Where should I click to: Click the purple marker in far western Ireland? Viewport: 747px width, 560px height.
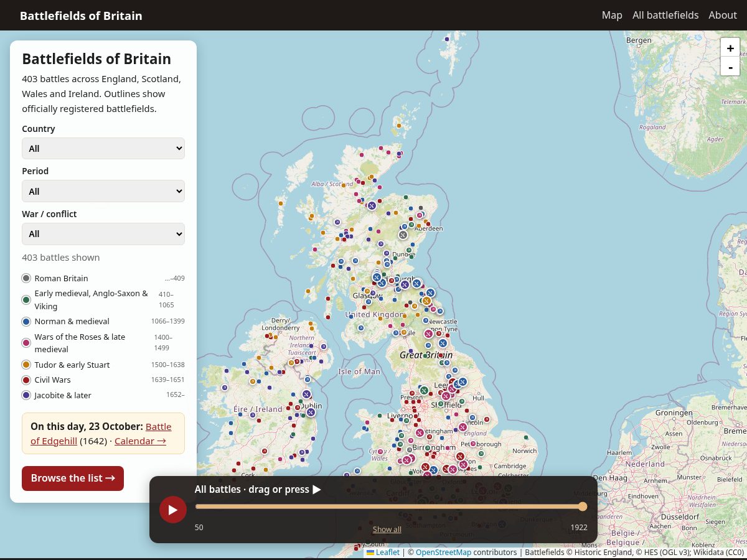click(225, 388)
